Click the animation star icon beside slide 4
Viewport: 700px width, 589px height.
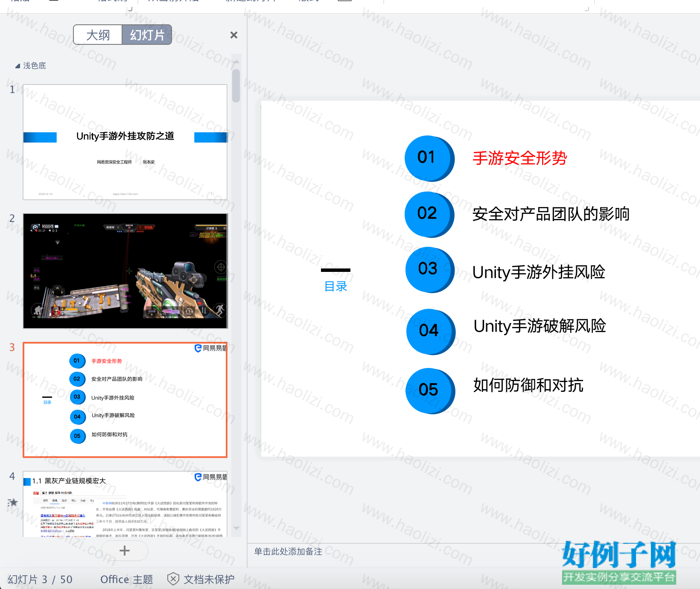pyautogui.click(x=13, y=502)
